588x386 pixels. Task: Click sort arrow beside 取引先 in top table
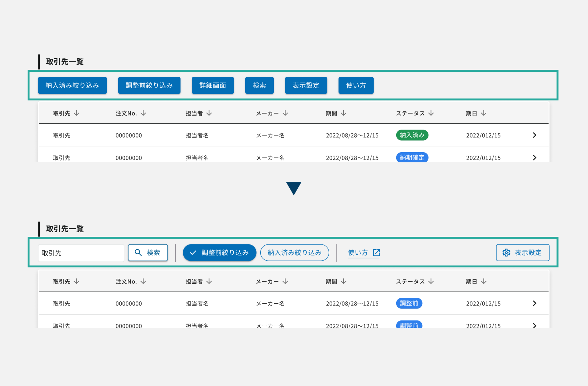(77, 113)
